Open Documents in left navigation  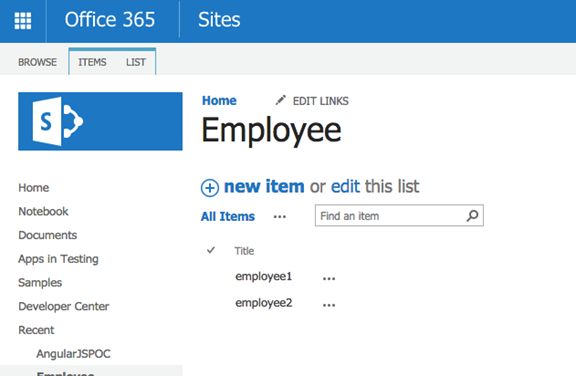(48, 235)
